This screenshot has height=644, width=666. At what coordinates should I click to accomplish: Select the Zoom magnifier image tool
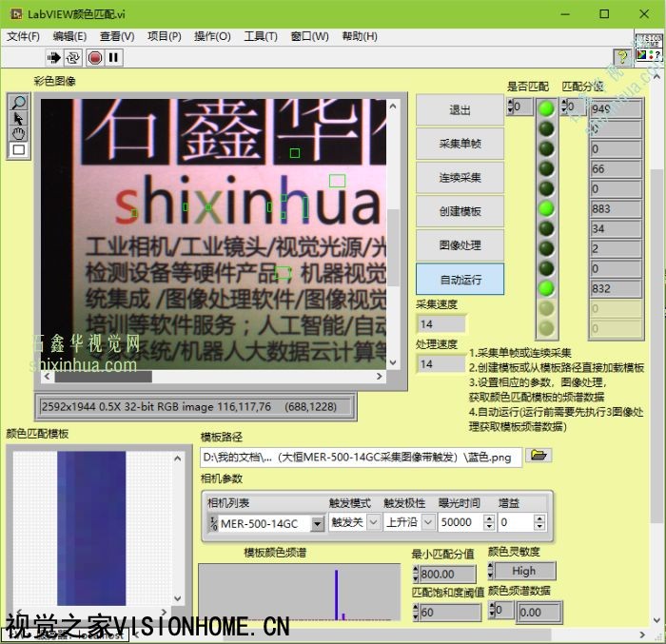(18, 103)
